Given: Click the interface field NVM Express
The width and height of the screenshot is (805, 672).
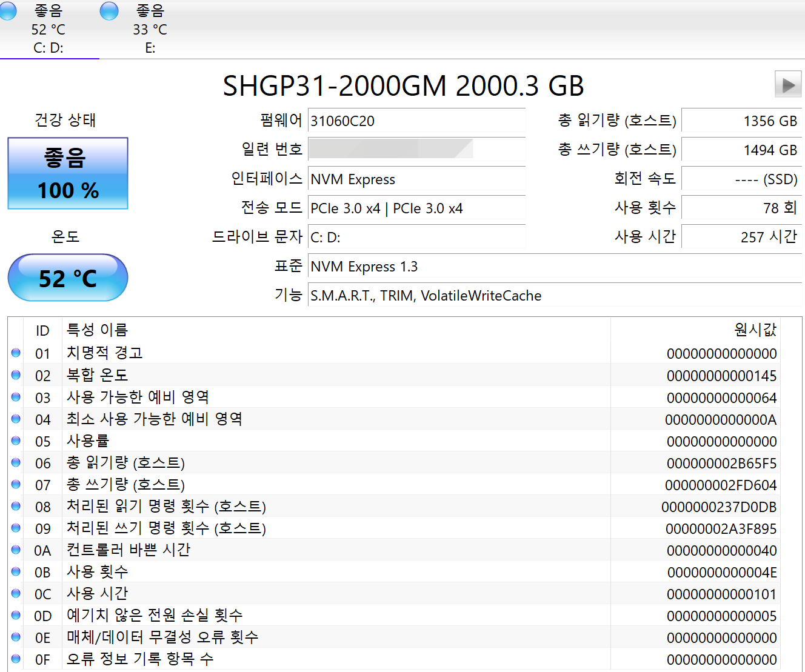Looking at the screenshot, I should pos(416,179).
